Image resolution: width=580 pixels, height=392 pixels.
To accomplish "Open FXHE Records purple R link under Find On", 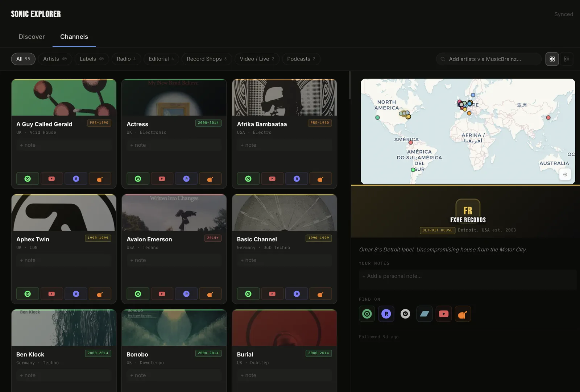I will pos(386,314).
